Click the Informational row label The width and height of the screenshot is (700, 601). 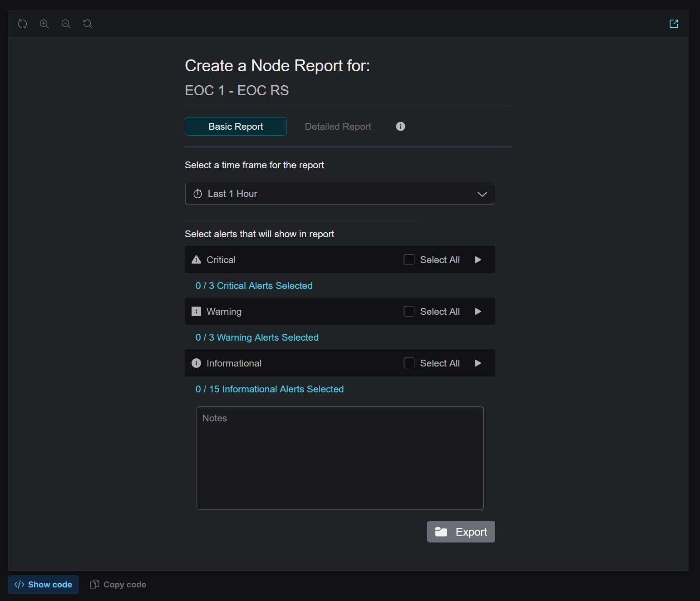coord(234,363)
